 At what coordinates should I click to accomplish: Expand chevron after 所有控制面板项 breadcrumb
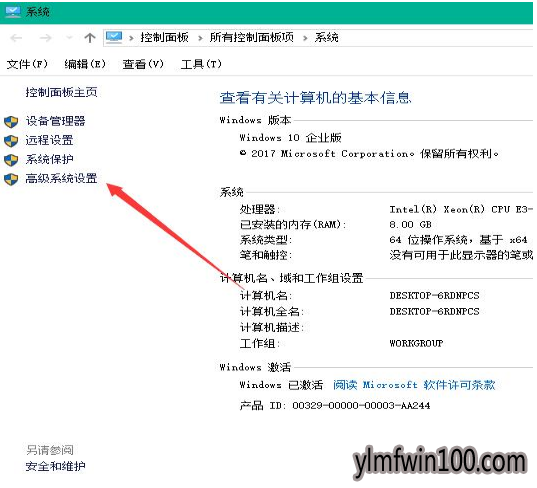305,38
